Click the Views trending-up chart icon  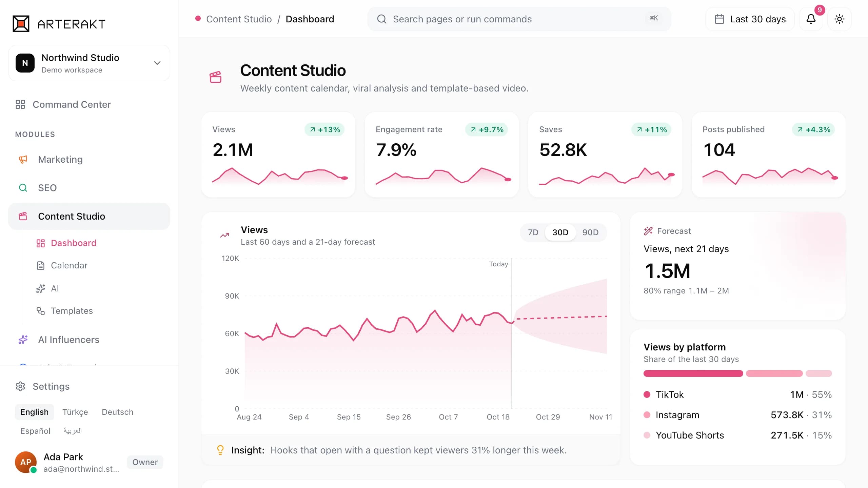[x=224, y=235]
